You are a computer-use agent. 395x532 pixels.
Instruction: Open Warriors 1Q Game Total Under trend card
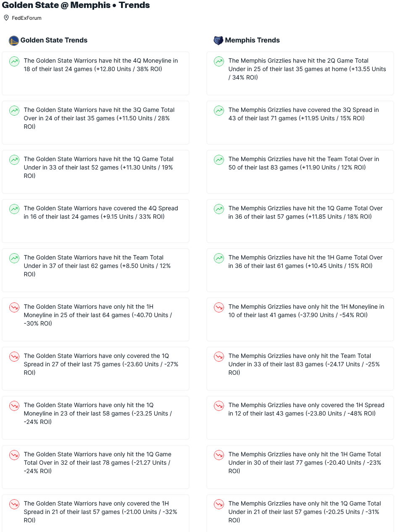pos(95,172)
